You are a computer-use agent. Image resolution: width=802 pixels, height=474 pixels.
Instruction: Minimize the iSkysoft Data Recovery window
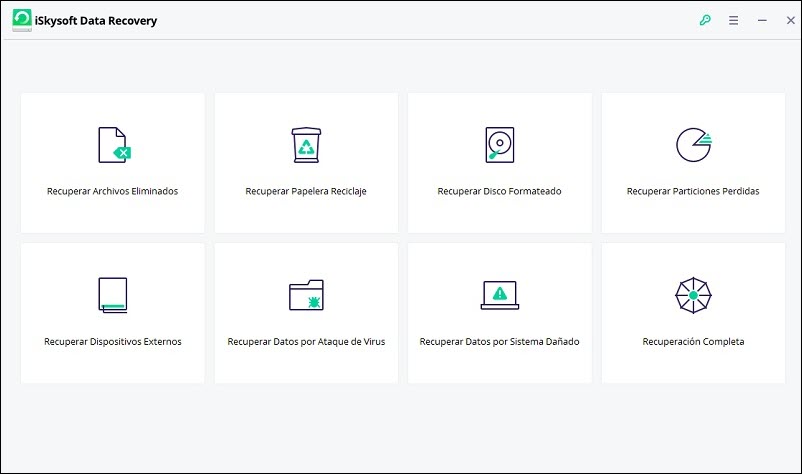(x=762, y=20)
